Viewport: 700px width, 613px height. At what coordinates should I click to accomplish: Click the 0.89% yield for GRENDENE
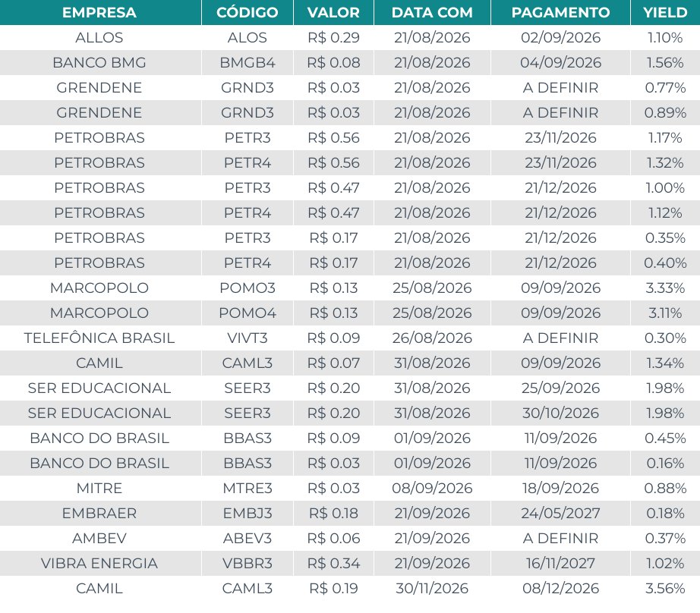pyautogui.click(x=665, y=112)
